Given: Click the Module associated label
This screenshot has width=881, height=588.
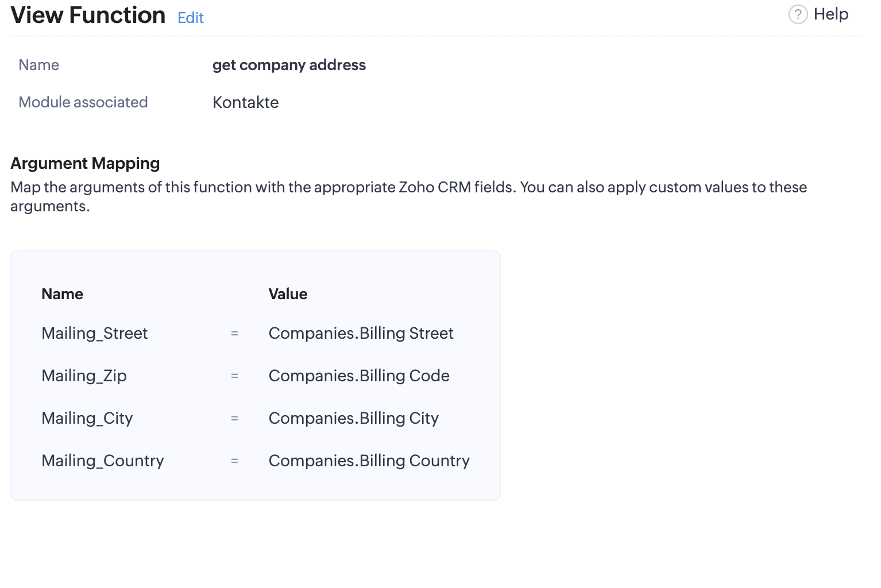Looking at the screenshot, I should pos(83,102).
